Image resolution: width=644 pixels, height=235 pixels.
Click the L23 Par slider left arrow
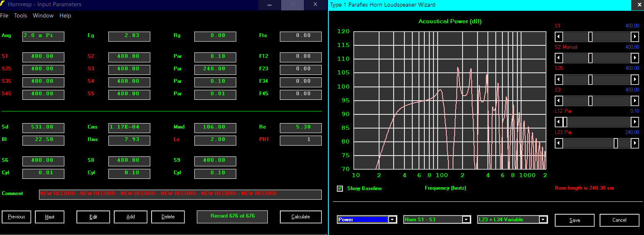559,143
